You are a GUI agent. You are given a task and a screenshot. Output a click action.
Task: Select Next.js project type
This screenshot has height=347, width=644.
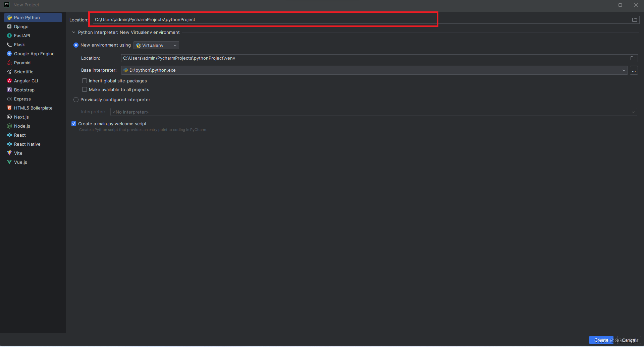click(x=33, y=117)
